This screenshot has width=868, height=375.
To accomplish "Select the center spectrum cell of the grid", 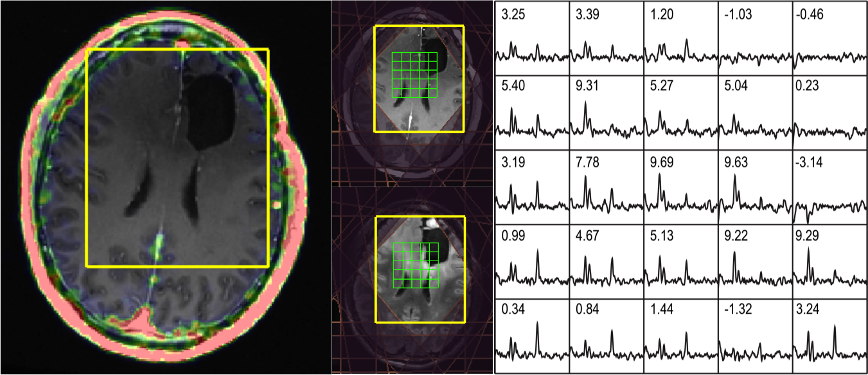I will [x=681, y=187].
